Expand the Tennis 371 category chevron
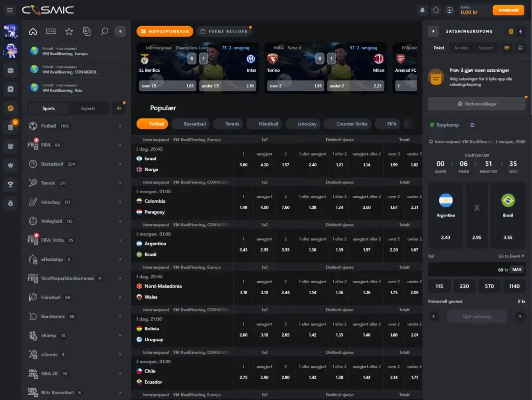This screenshot has width=532, height=400. [x=120, y=183]
